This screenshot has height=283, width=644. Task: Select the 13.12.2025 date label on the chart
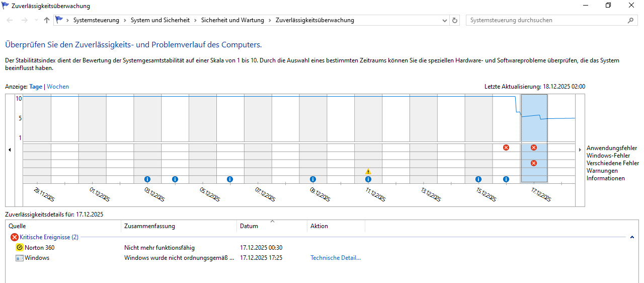[431, 194]
